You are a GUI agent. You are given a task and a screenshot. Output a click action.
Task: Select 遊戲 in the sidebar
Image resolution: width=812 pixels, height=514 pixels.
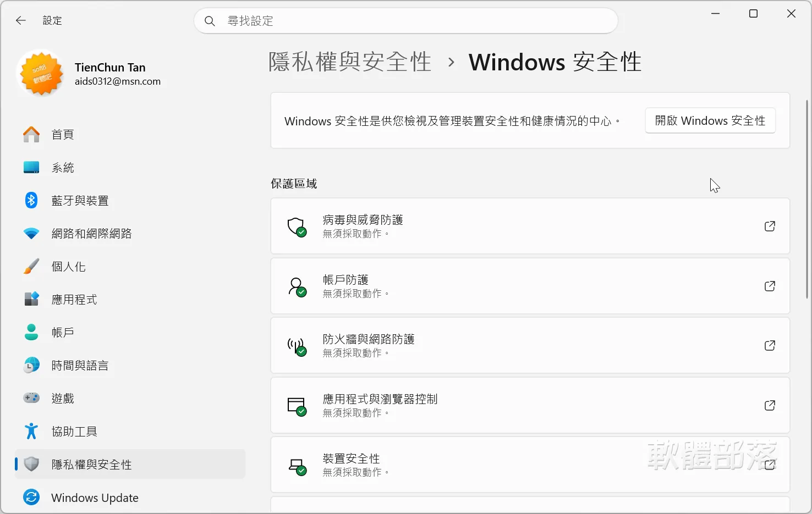(130, 399)
